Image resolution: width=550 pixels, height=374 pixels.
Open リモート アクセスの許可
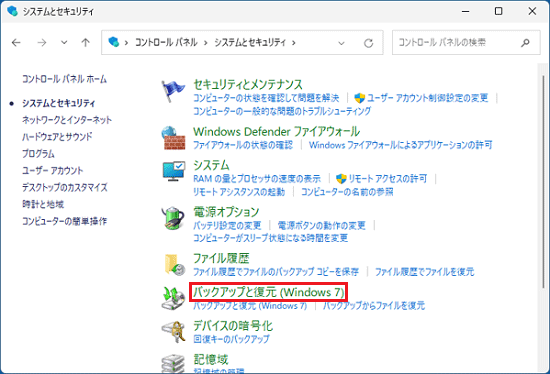[388, 179]
